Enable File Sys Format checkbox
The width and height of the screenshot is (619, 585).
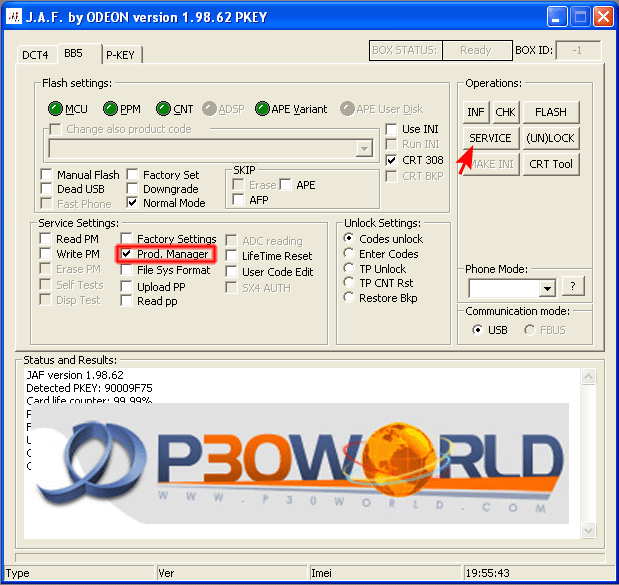126,270
